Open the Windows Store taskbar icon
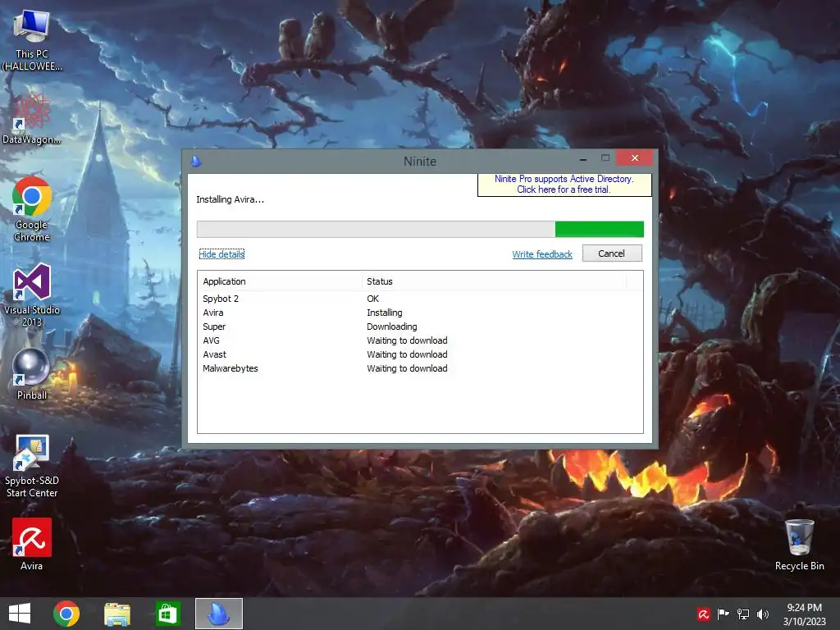This screenshot has height=630, width=840. pos(167,614)
